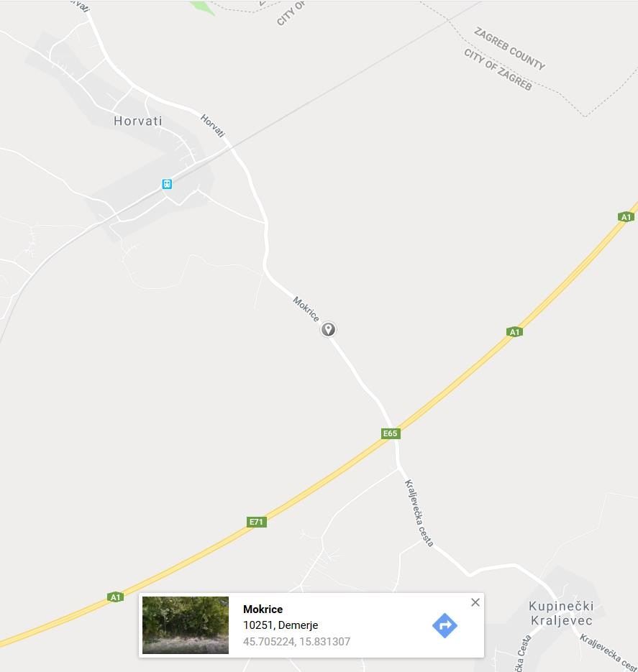
Task: Open directions with the blue arrow icon
Action: click(445, 626)
